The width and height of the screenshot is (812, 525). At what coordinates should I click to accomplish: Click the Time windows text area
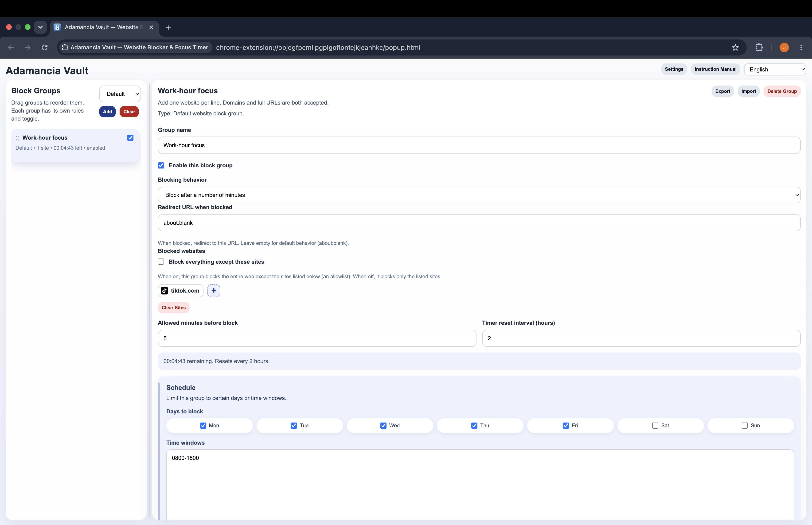coord(480,485)
